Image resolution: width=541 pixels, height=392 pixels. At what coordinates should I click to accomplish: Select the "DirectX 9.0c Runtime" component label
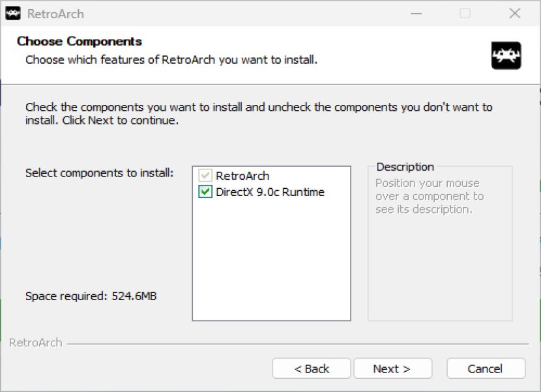point(270,192)
